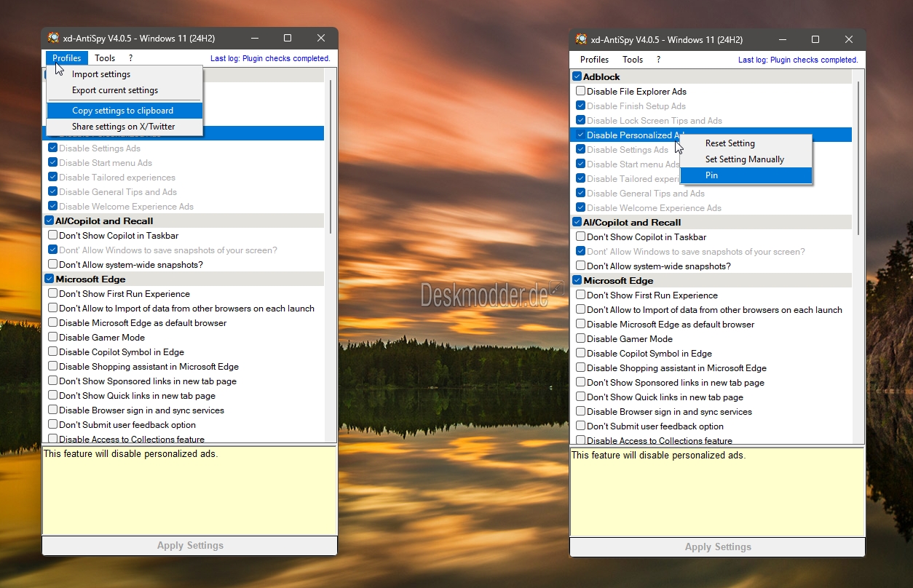Choose Import settings from the Profiles menu
The image size is (913, 588).
(x=125, y=74)
